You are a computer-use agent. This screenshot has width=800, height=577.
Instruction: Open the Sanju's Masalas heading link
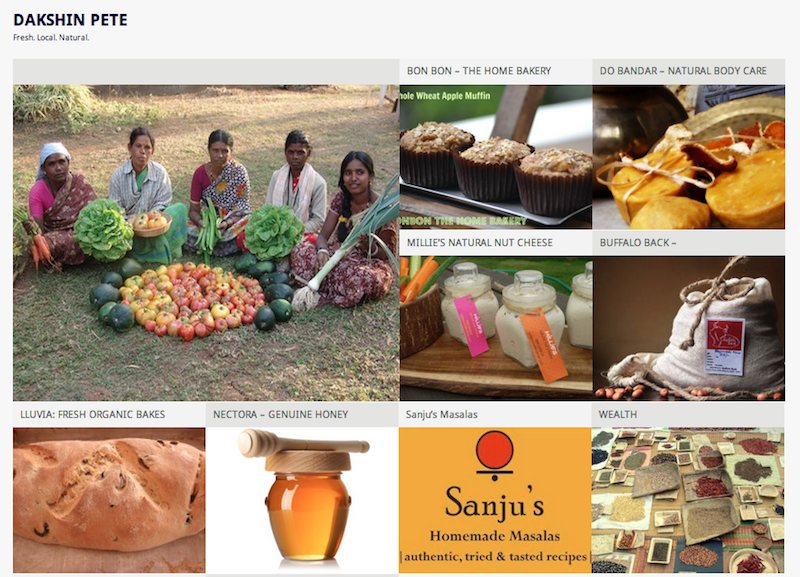tap(442, 414)
